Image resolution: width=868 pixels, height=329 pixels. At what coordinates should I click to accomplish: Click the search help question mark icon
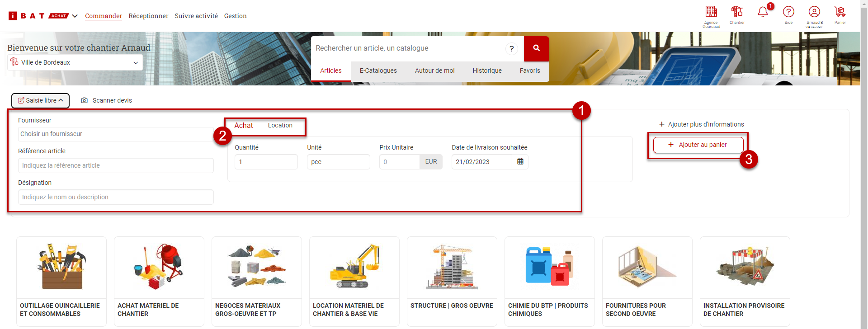click(511, 49)
